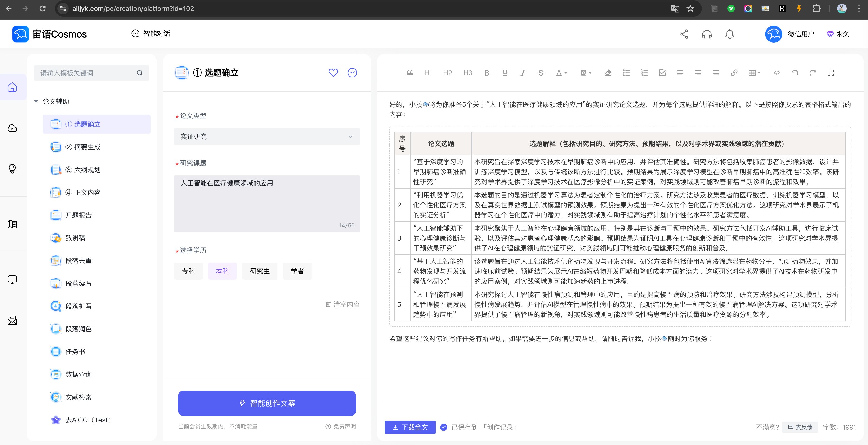The width and height of the screenshot is (868, 445).
Task: Select ① 选题确立 template
Action: [x=96, y=124]
